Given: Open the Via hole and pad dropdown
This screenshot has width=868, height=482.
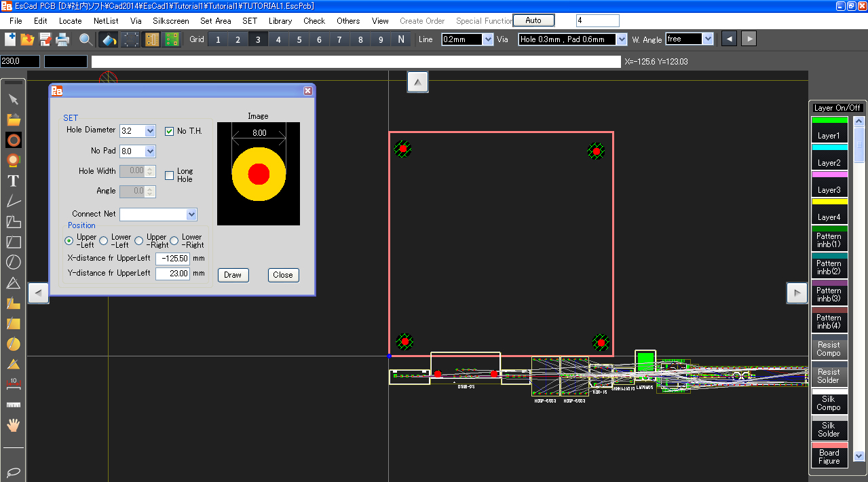Looking at the screenshot, I should (622, 39).
